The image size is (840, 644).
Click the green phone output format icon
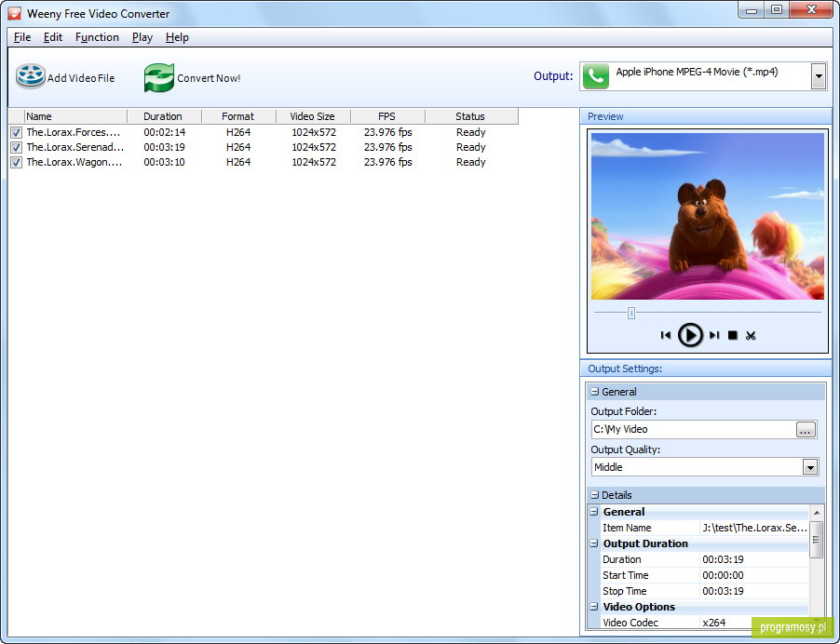pyautogui.click(x=596, y=76)
